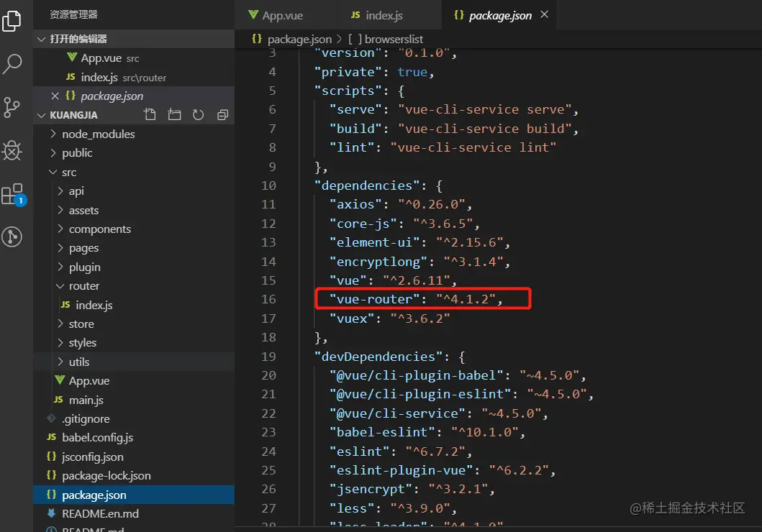Click the New File icon in KUANGJIA header
This screenshot has width=762, height=532.
[150, 115]
